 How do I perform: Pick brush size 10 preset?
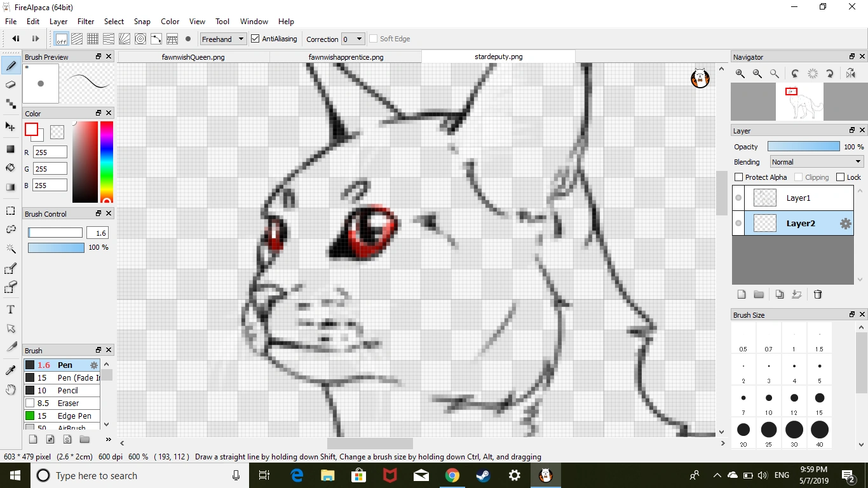tap(769, 402)
